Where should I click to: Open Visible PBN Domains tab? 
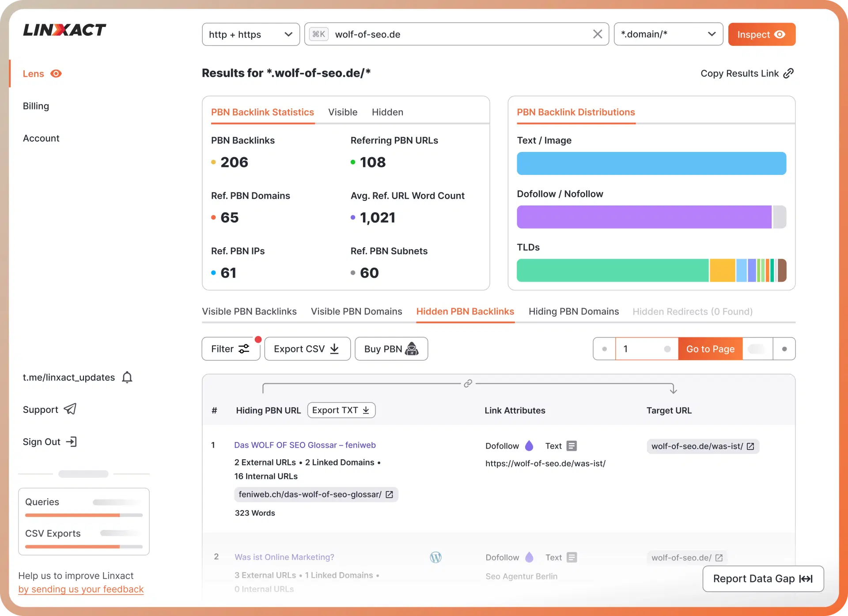point(356,311)
